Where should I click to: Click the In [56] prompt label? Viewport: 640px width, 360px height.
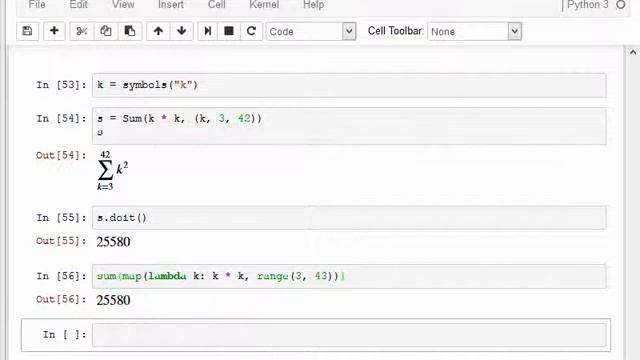point(61,276)
